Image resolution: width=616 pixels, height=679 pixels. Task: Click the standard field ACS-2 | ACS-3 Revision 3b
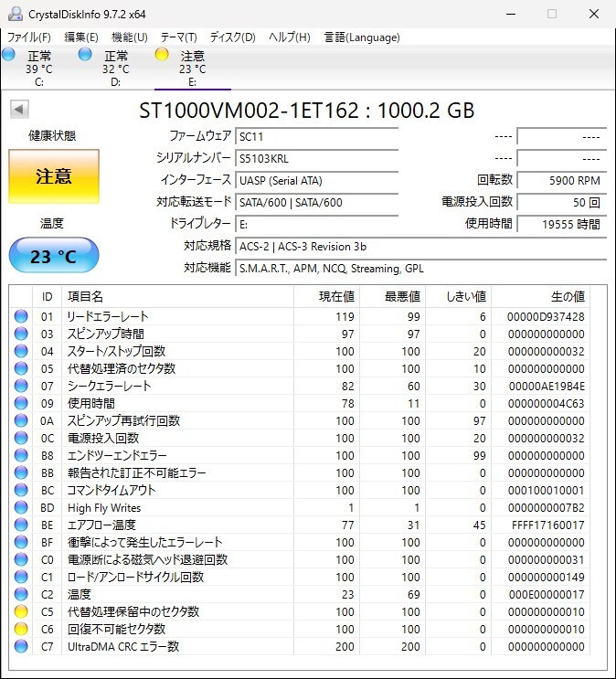point(420,247)
